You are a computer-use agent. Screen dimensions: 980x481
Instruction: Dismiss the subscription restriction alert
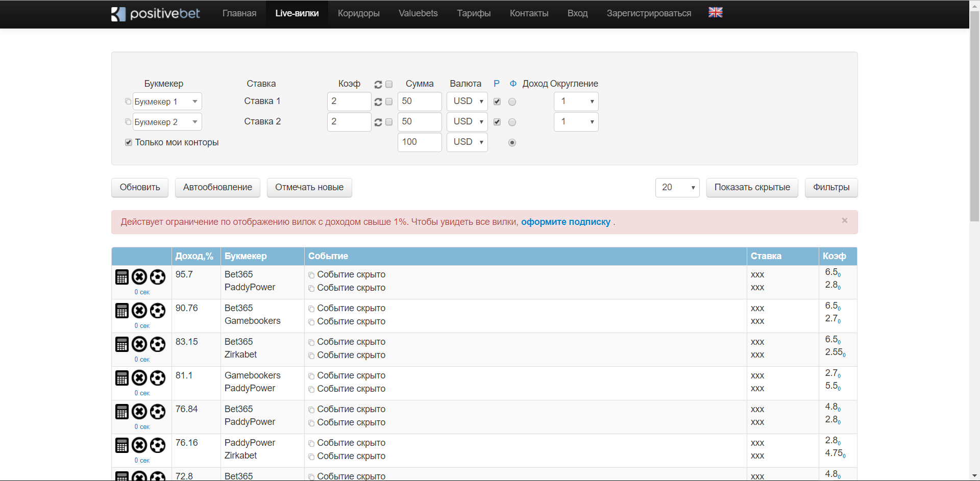click(x=845, y=220)
